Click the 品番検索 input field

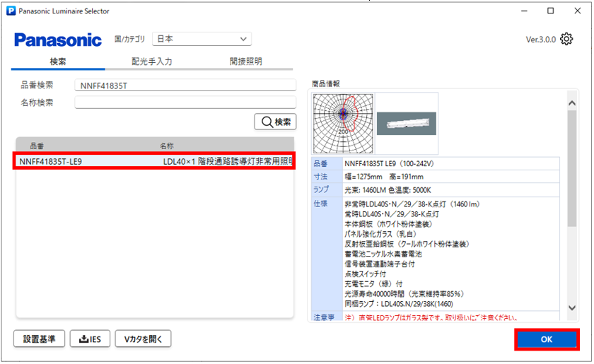pos(185,85)
